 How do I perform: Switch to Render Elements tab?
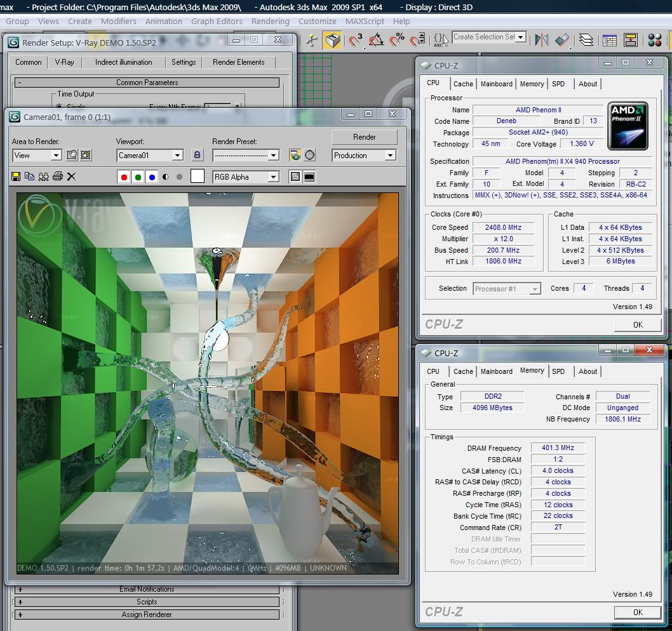[x=238, y=62]
